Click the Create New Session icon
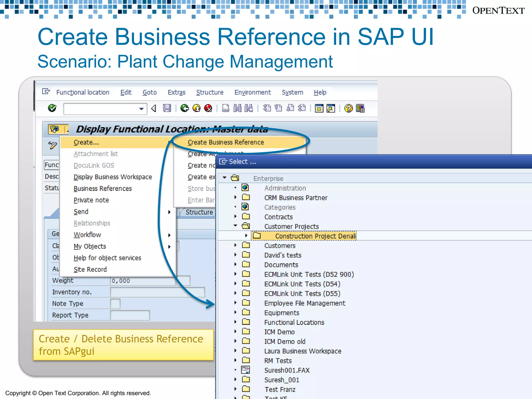 pos(319,108)
